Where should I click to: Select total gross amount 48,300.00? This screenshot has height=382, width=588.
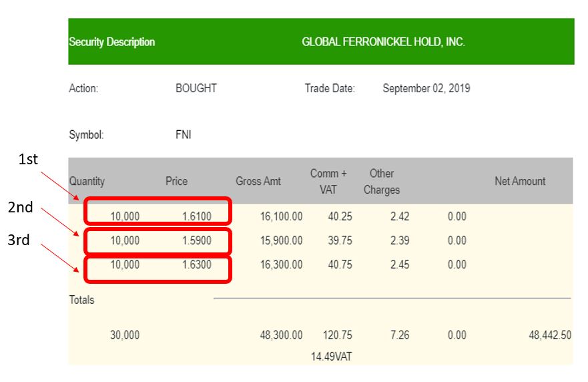tap(281, 335)
